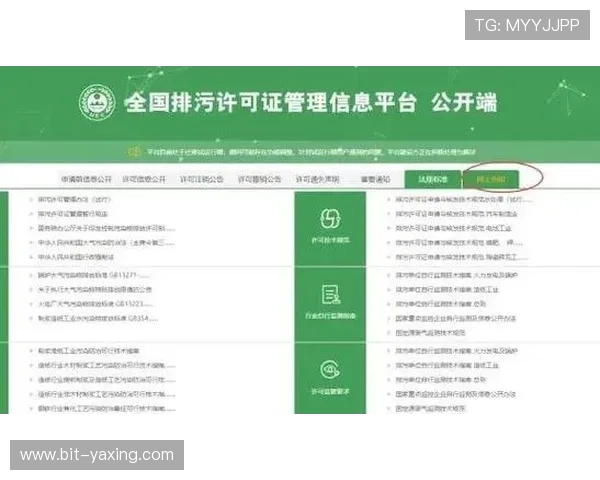Open 国家重点监控企业自行监测 link in 行业自行监测指南 section
The height and width of the screenshot is (480, 600).
coord(456,318)
